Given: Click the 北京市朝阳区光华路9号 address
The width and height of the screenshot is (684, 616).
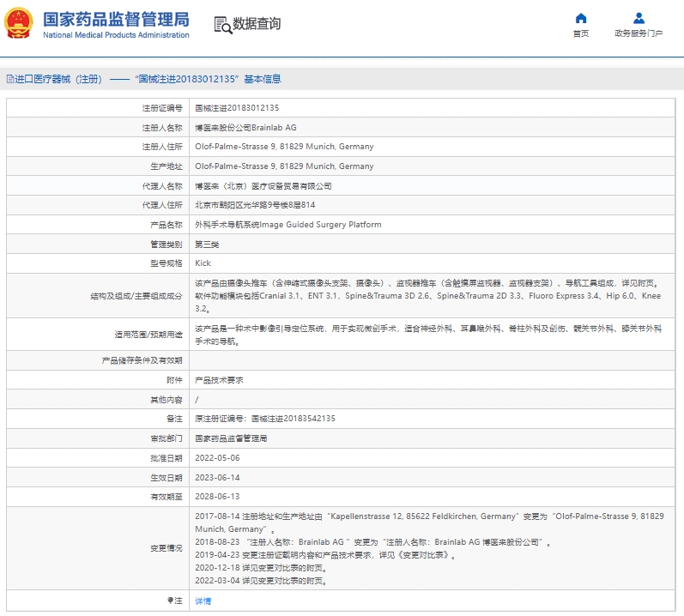Looking at the screenshot, I should pos(255,205).
